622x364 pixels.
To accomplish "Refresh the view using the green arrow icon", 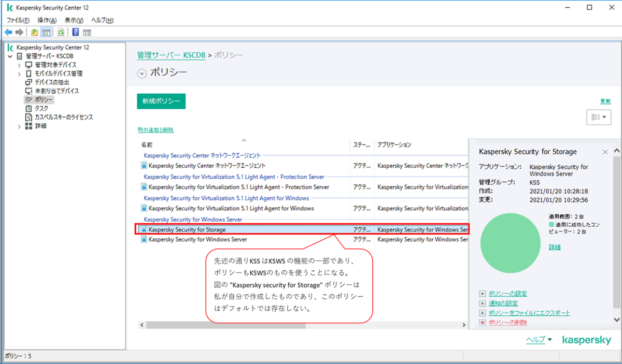I will pyautogui.click(x=61, y=32).
